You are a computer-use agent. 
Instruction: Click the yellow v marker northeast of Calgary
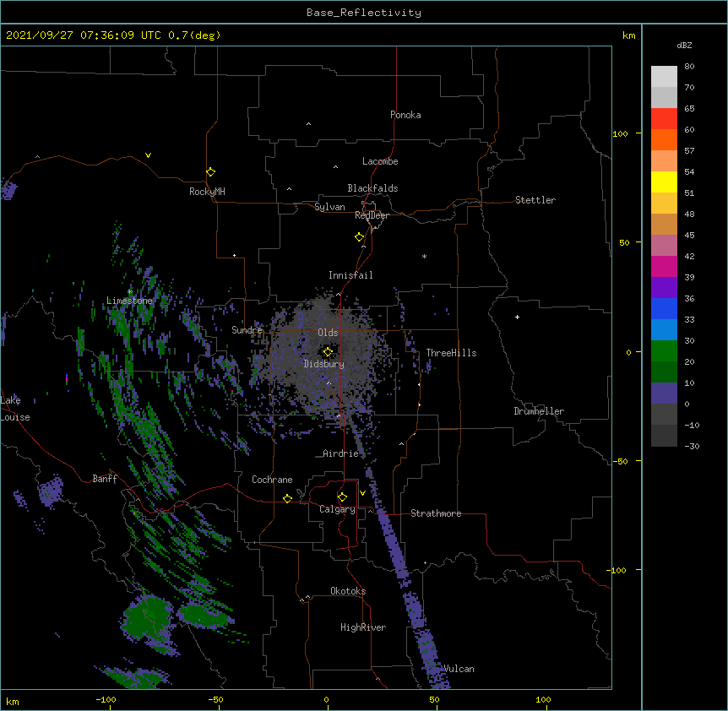362,493
